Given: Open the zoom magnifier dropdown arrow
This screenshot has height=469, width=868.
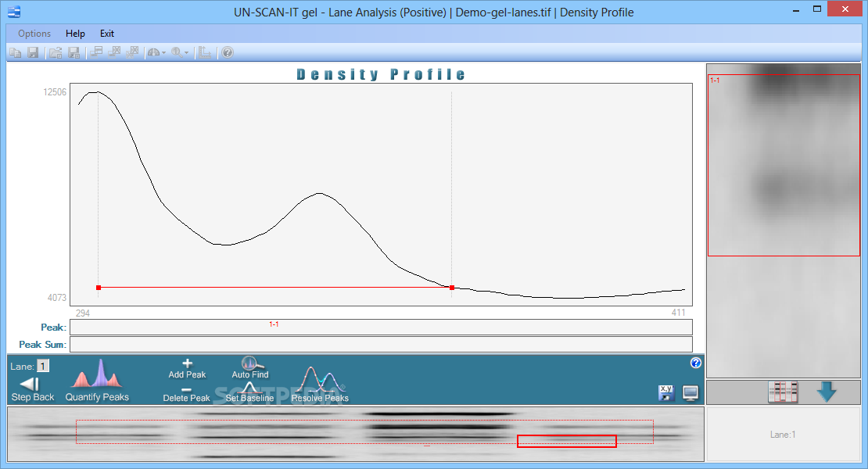Looking at the screenshot, I should (187, 53).
